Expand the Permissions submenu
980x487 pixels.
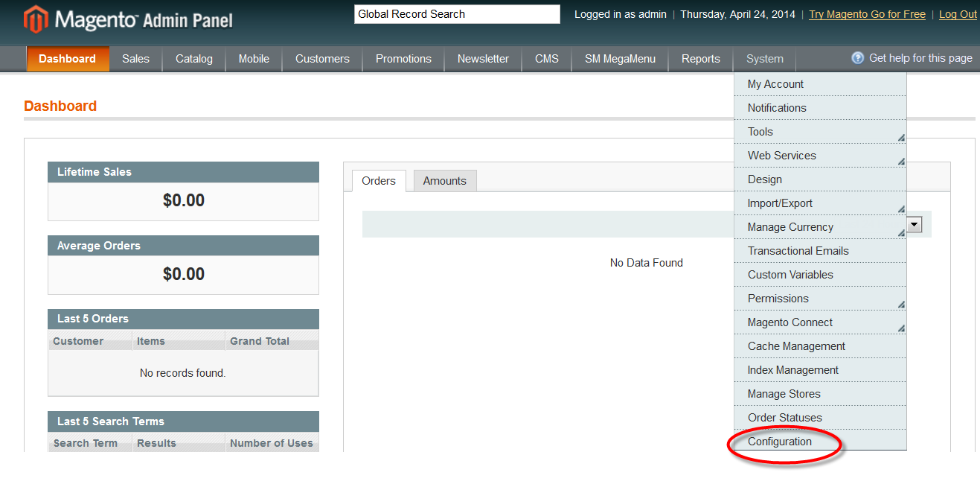(820, 299)
